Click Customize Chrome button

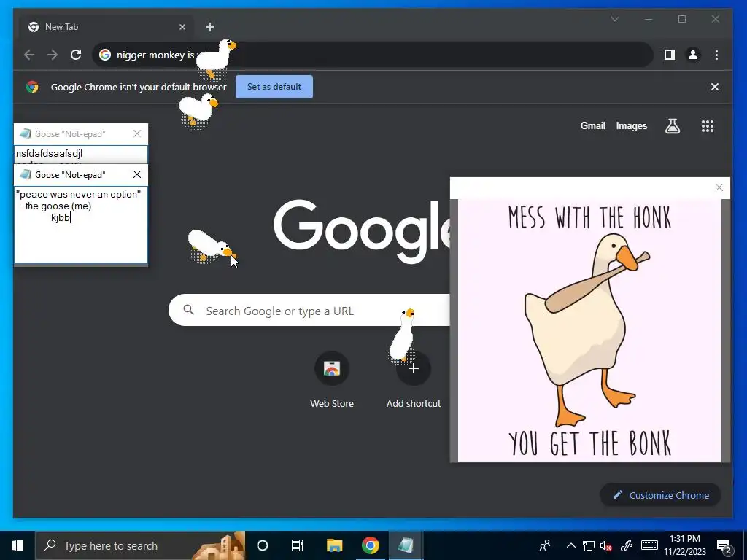[x=660, y=495]
